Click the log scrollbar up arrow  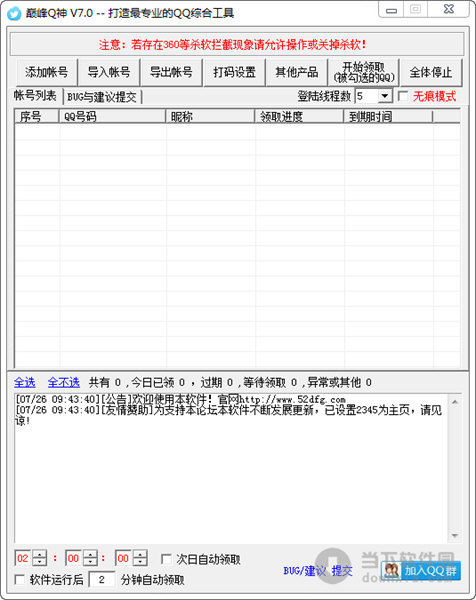click(x=455, y=402)
